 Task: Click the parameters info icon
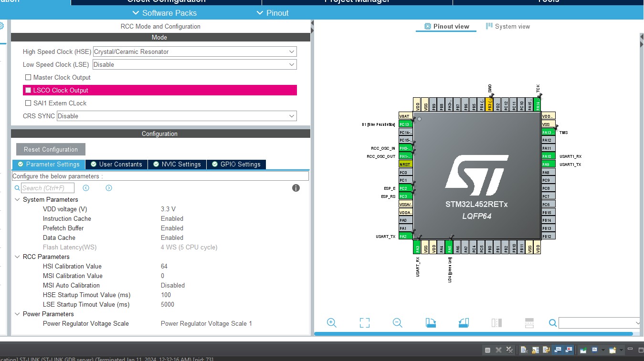point(296,188)
